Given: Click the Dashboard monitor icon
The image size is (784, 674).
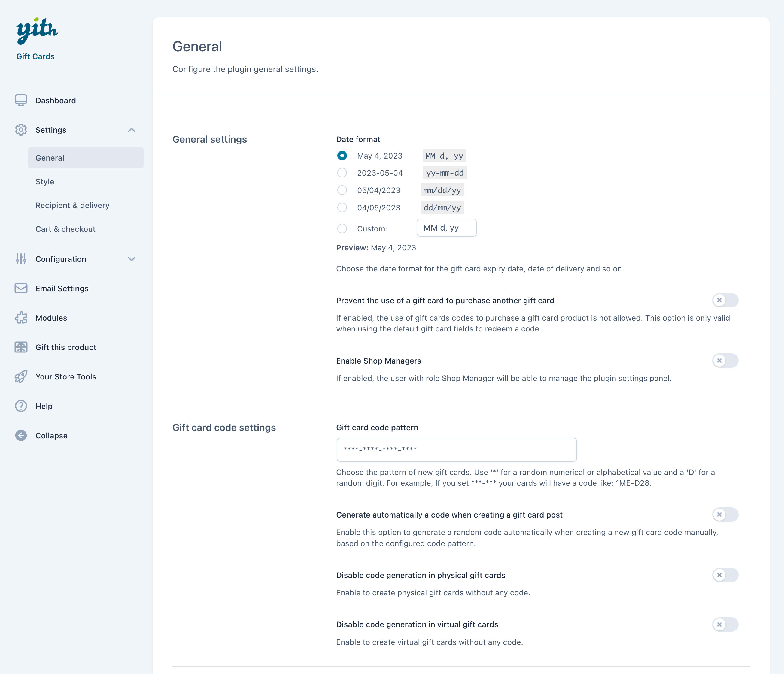Looking at the screenshot, I should coord(21,100).
